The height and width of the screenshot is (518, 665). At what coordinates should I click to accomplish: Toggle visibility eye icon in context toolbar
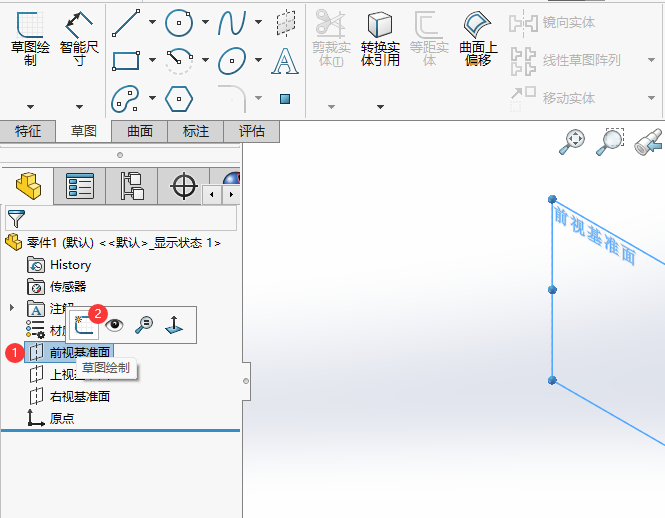pyautogui.click(x=114, y=325)
